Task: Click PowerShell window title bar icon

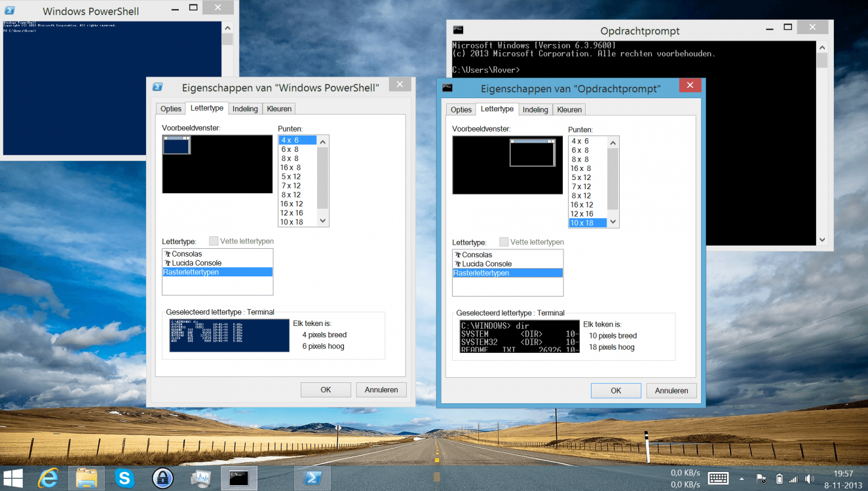Action: click(10, 10)
